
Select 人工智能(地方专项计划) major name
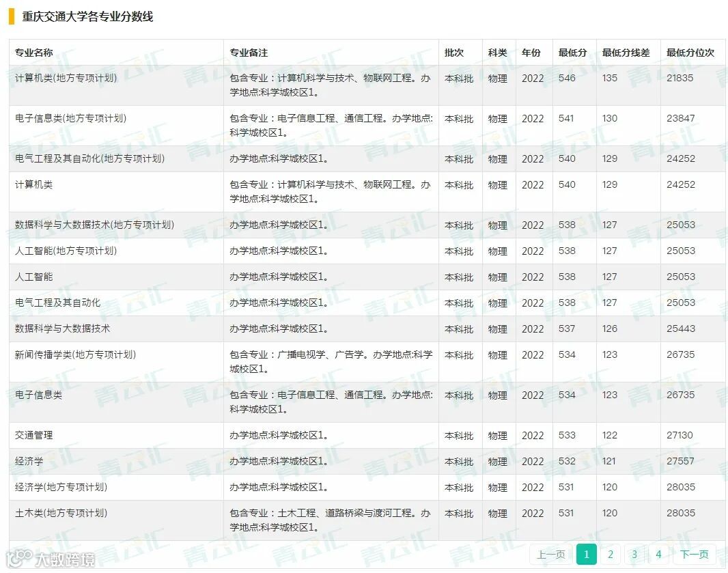pos(66,251)
